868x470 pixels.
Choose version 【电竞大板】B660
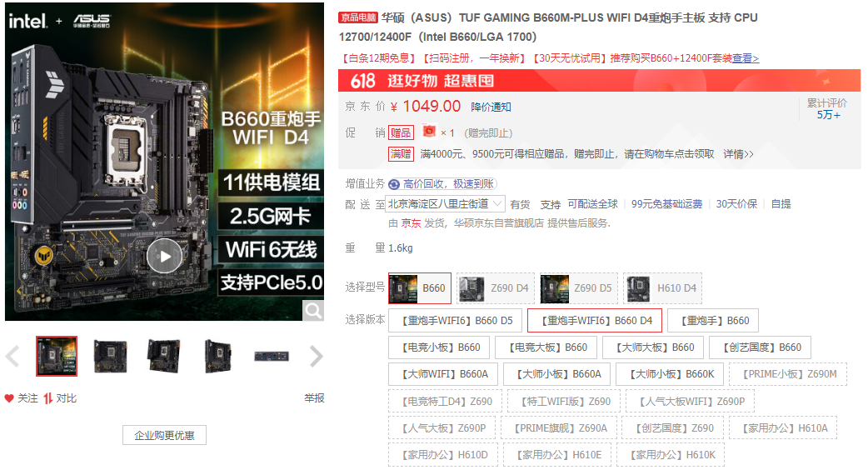(546, 347)
